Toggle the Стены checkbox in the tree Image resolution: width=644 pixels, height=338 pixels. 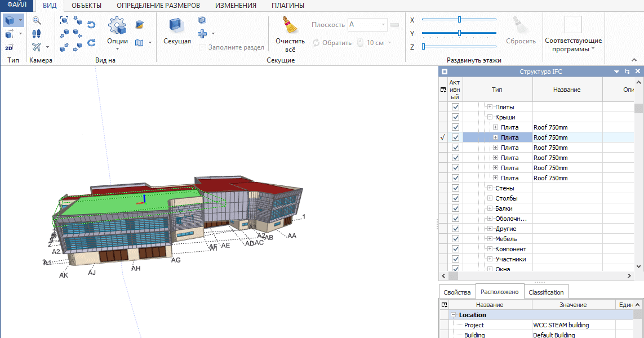click(x=455, y=188)
